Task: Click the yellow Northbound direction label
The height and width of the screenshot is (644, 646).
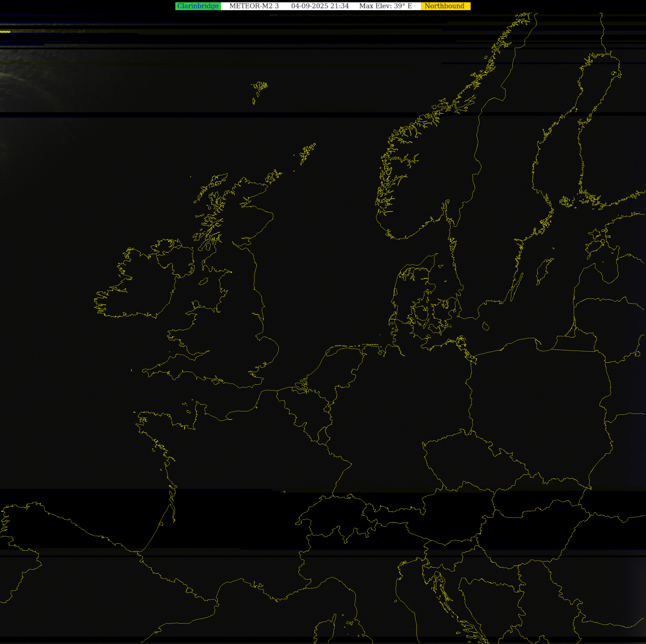Action: pos(445,6)
